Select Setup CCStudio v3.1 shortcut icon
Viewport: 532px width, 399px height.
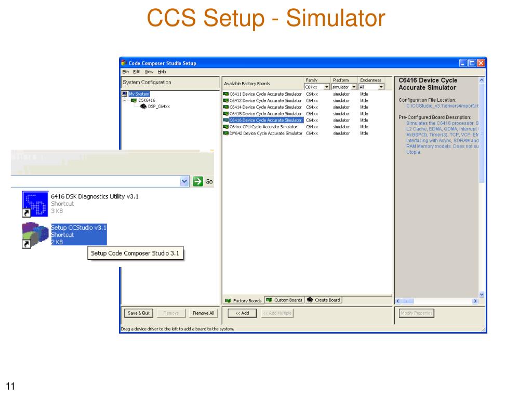click(x=35, y=235)
